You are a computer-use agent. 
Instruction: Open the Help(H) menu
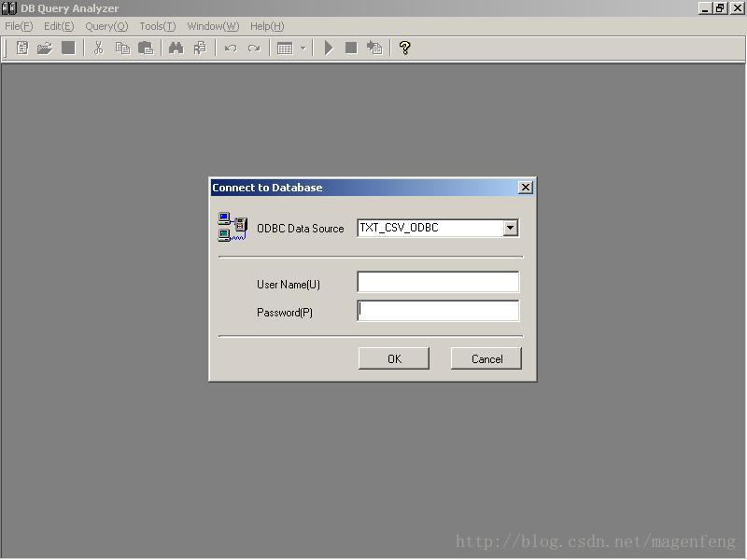click(267, 27)
